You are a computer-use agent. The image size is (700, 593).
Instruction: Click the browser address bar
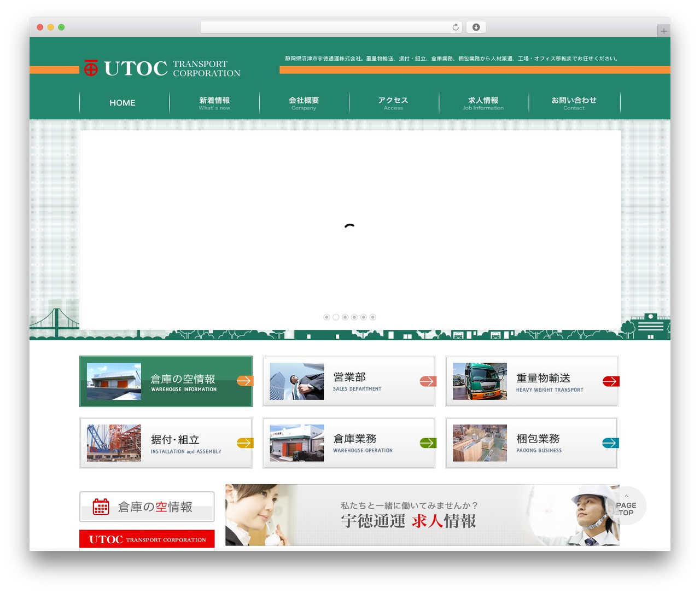(x=331, y=27)
